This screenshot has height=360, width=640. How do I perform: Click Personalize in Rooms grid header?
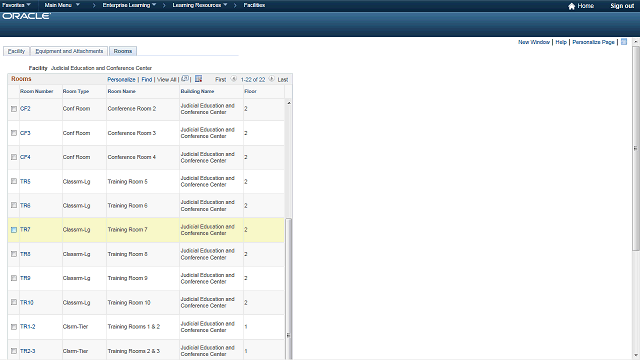[x=121, y=80]
